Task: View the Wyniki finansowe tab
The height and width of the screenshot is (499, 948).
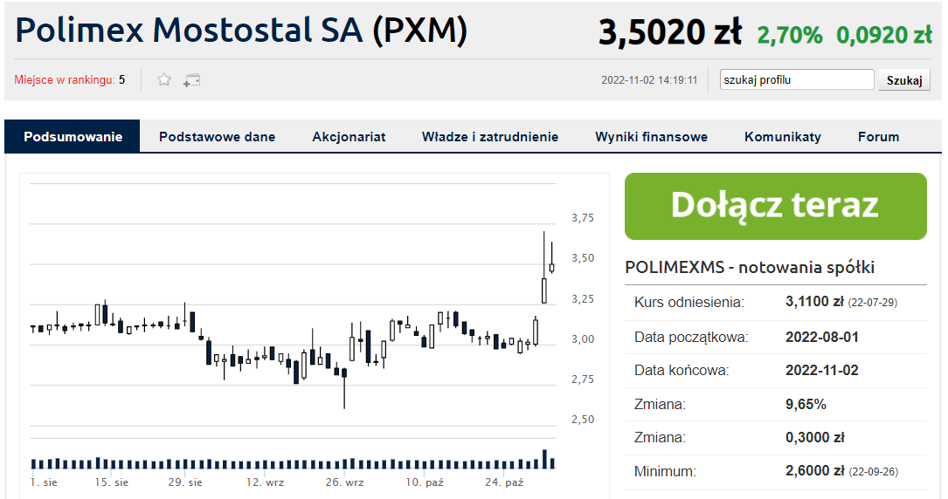Action: point(651,137)
